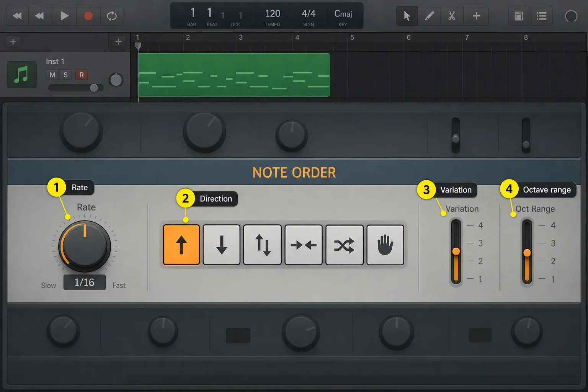The image size is (588, 392).
Task: Click the NOTE ORDER section header
Action: [294, 173]
